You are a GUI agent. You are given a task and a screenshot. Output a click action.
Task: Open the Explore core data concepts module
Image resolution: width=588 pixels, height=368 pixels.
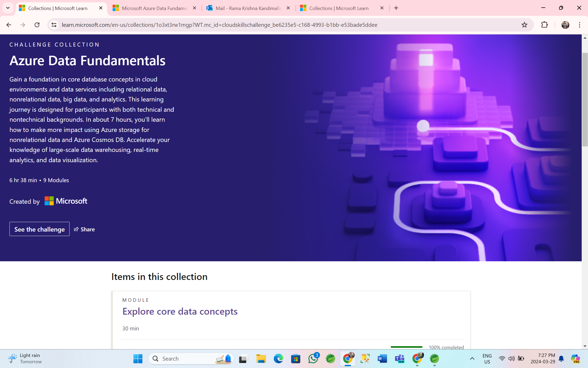180,311
